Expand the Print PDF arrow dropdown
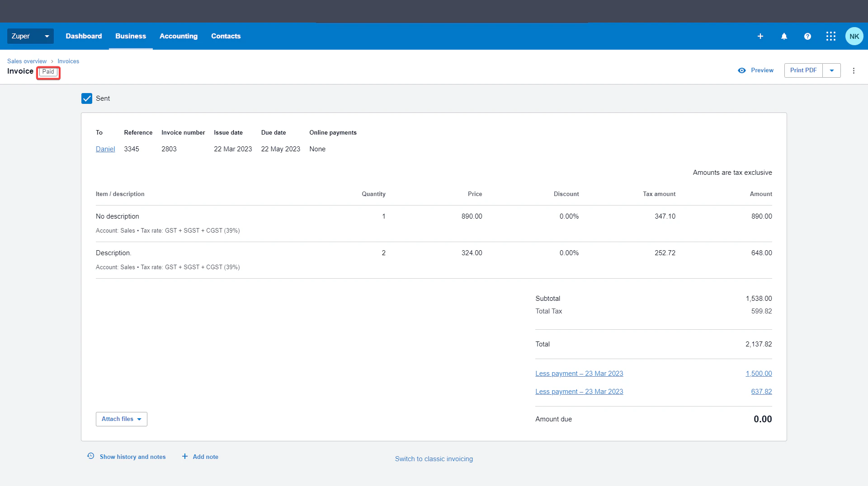Image resolution: width=868 pixels, height=486 pixels. (831, 70)
